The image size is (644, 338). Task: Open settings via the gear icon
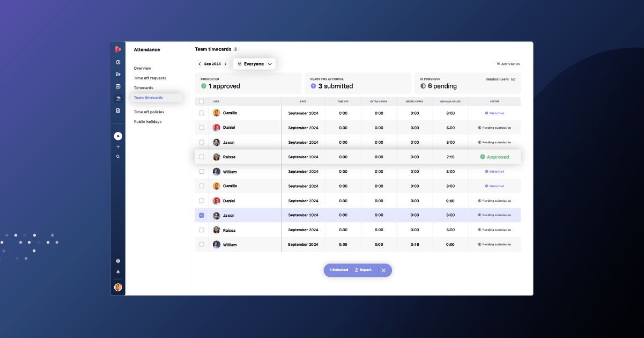click(x=118, y=261)
